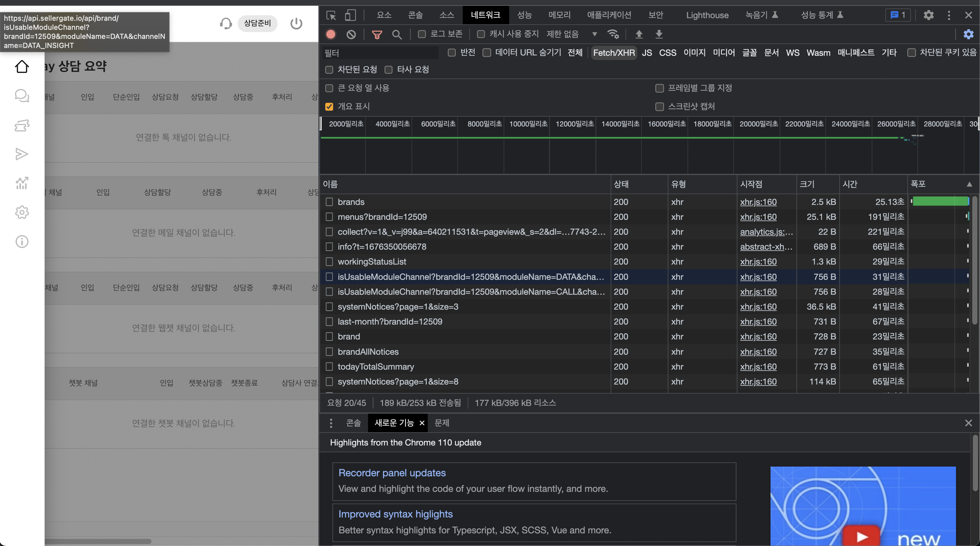980x546 pixels.
Task: Sort requests by 이름 column header
Action: pos(465,184)
